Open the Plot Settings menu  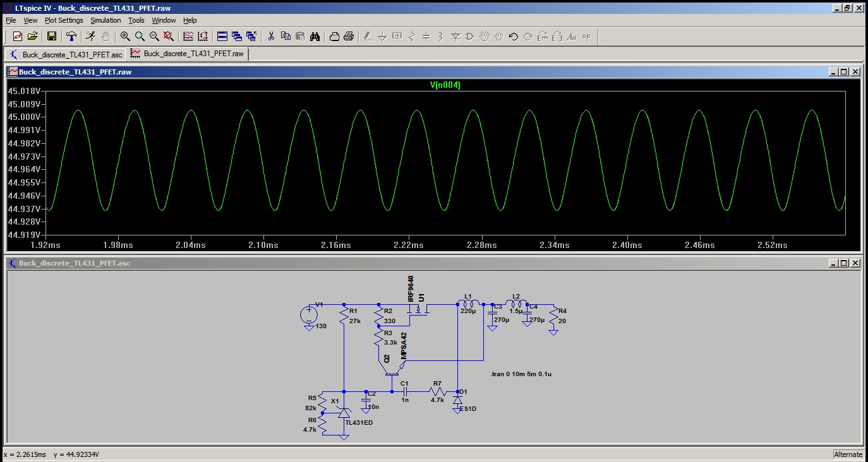pos(64,20)
